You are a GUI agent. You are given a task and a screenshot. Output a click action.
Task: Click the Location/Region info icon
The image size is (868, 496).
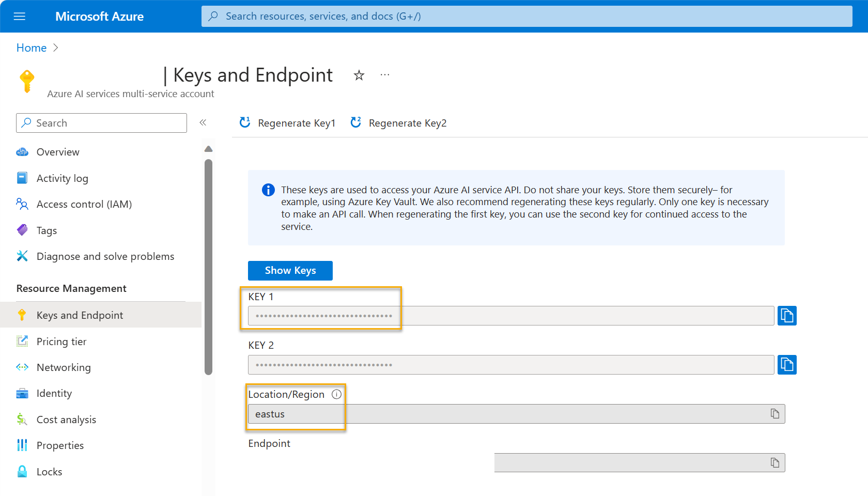(x=336, y=394)
